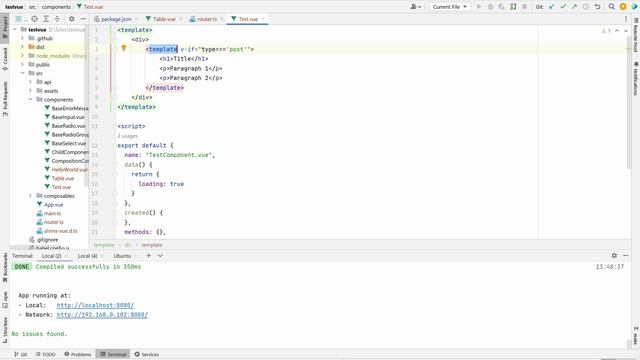
Task: Switch to Ubuntu terminal tab
Action: [122, 256]
